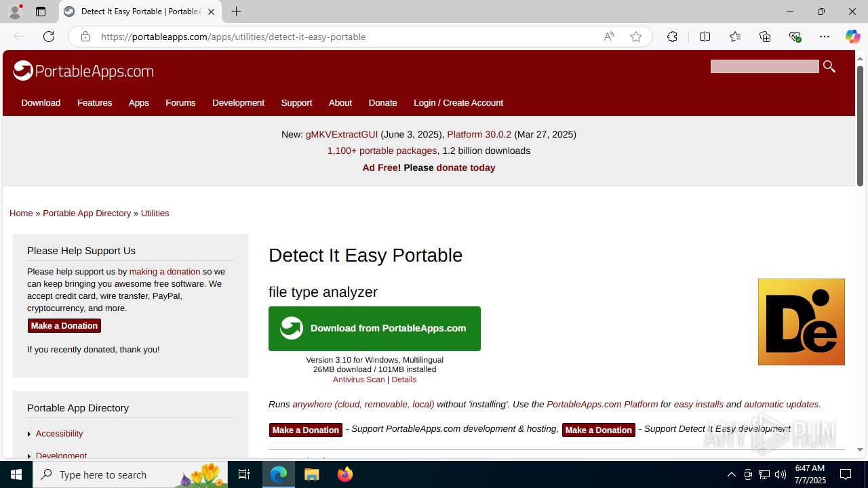Open the Antivirus Scan link

359,380
